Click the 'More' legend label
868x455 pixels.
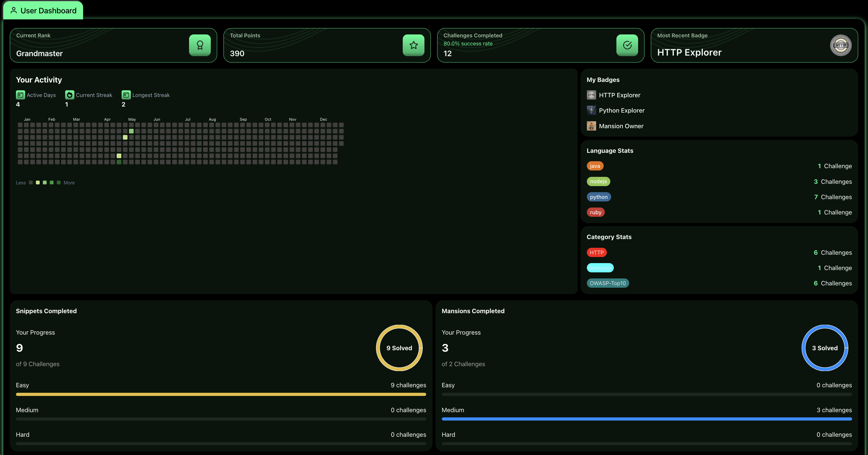[x=69, y=183]
